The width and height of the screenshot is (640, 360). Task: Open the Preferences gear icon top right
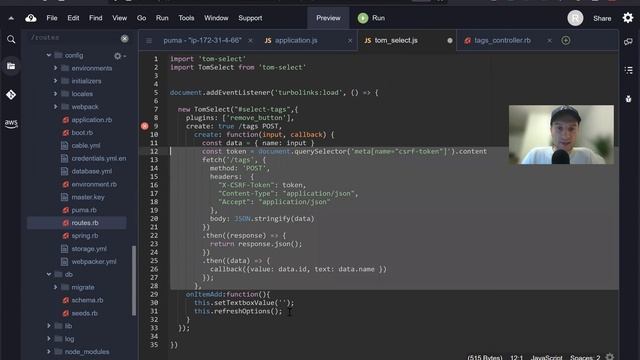pyautogui.click(x=628, y=18)
